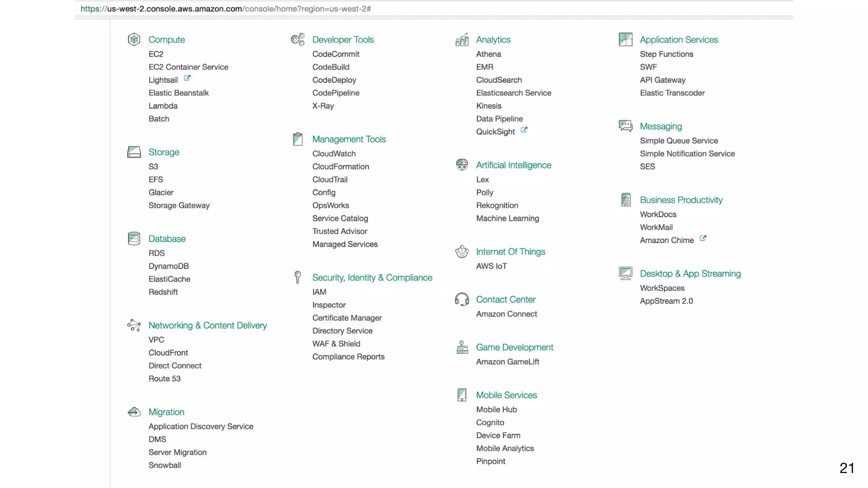This screenshot has width=868, height=488.
Task: Click the Database cylinder icon
Action: 134,238
